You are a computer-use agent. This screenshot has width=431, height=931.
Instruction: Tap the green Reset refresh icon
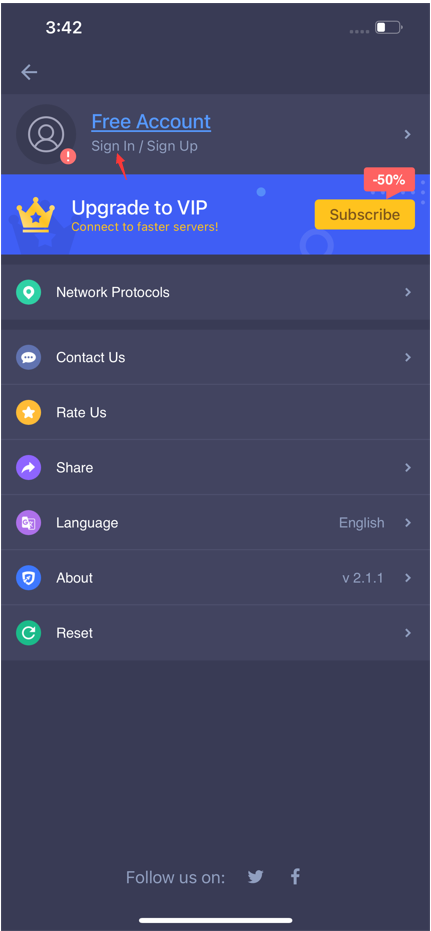coord(28,633)
